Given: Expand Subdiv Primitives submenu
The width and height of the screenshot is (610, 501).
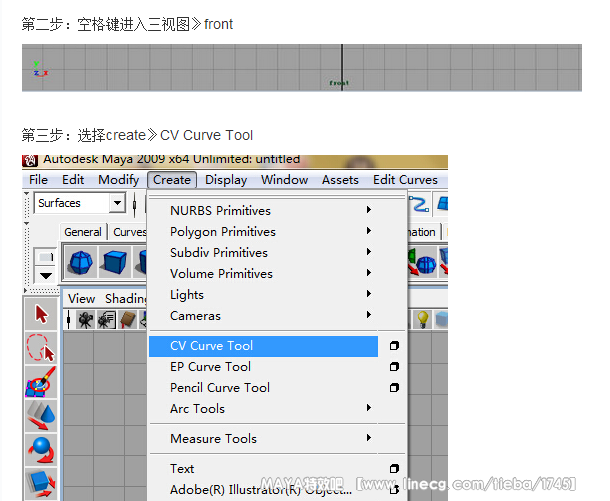Looking at the screenshot, I should (x=369, y=252).
